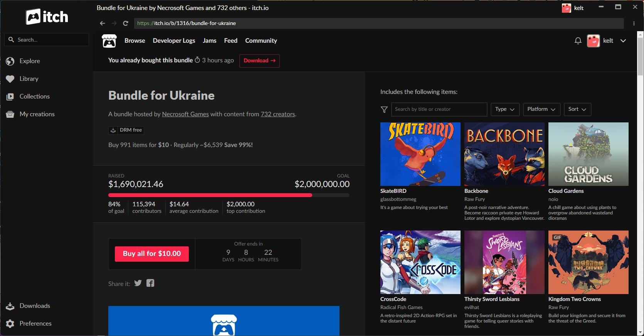Screen dimensions: 644x336
Task: Open the three-dot menu beside address bar
Action: click(634, 23)
